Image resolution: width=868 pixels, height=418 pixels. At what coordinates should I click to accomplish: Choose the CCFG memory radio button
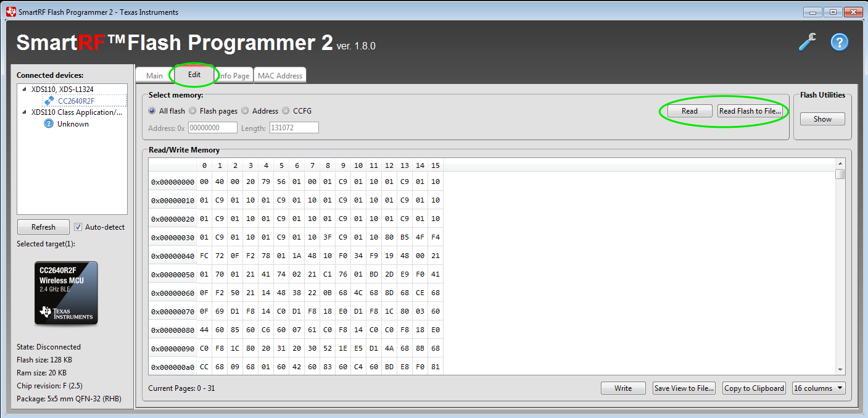(286, 111)
